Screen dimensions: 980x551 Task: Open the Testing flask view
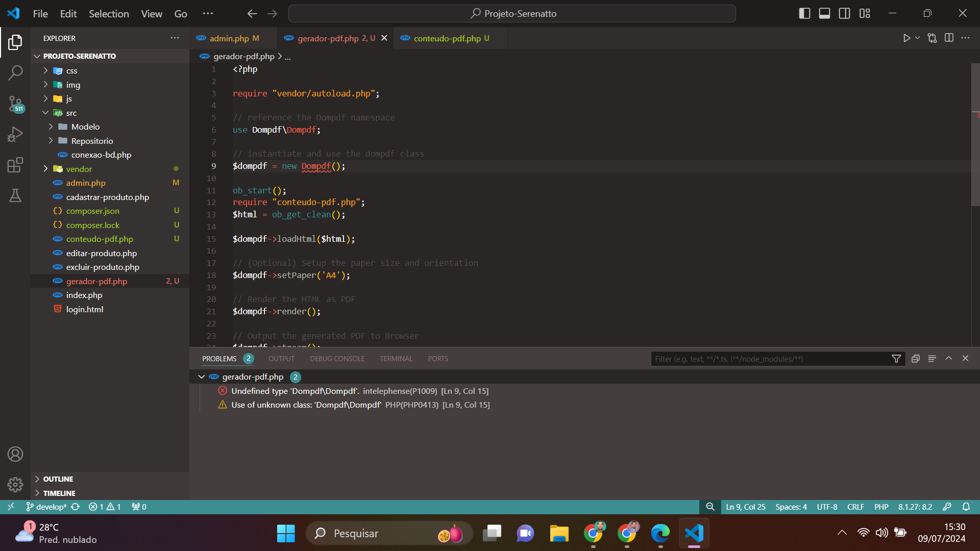point(15,195)
